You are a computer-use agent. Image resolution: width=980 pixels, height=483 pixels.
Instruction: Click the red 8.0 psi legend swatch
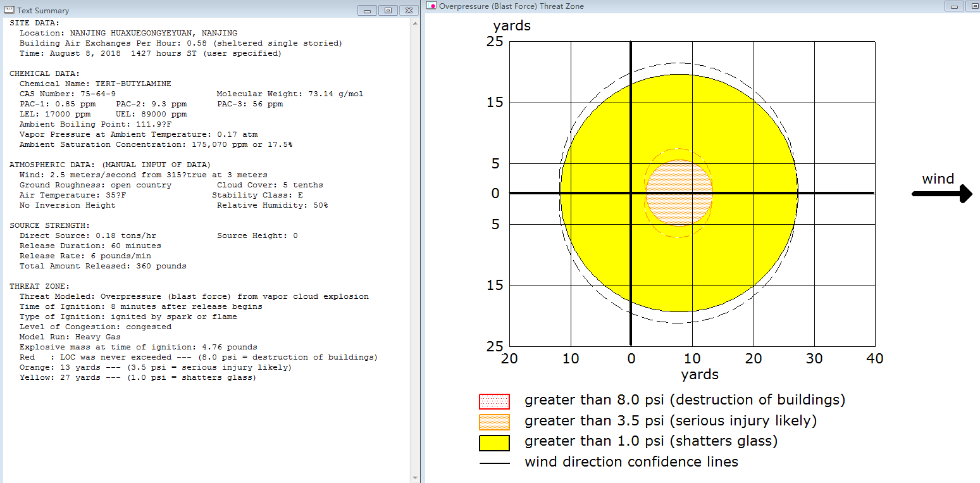click(x=494, y=401)
